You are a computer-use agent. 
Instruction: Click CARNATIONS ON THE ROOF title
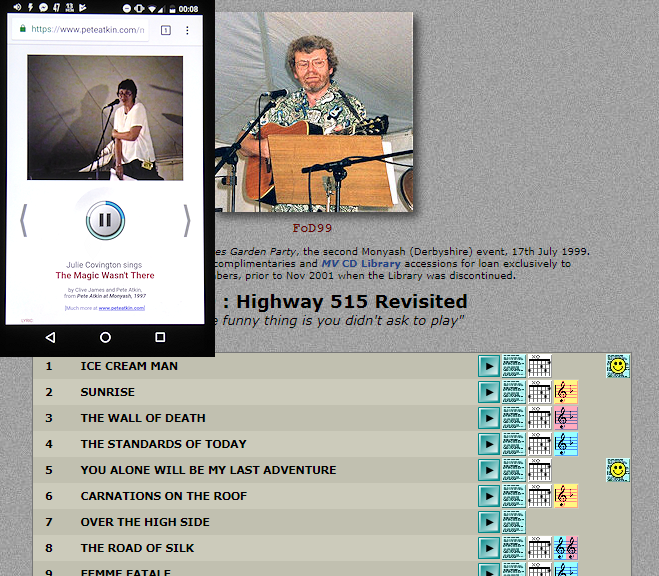point(164,496)
